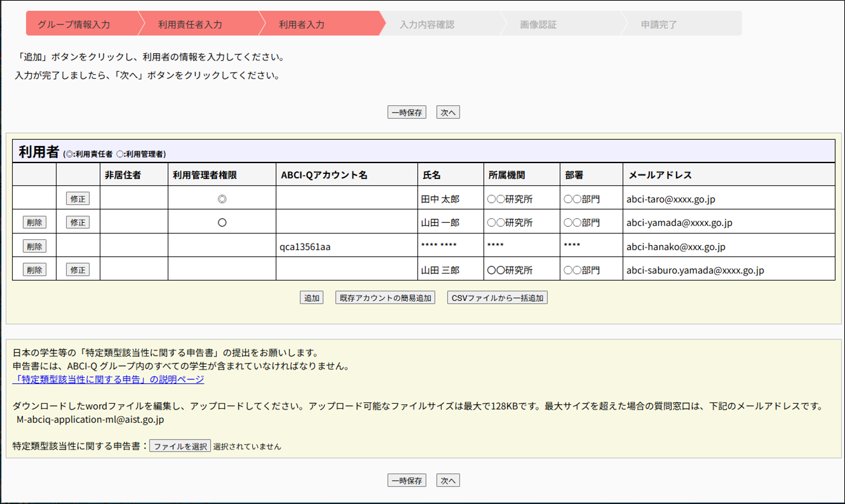
Task: Select the 入力内容確認 step
Action: [427, 25]
